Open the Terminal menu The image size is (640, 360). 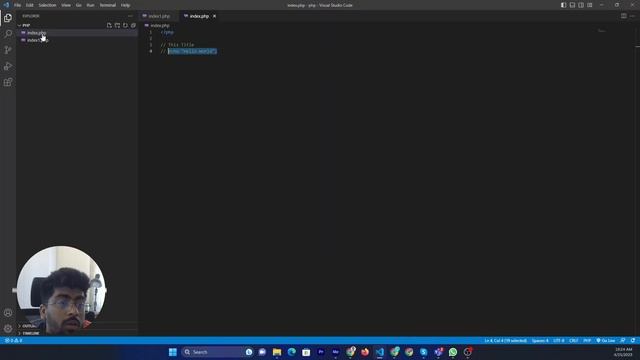coord(108,5)
